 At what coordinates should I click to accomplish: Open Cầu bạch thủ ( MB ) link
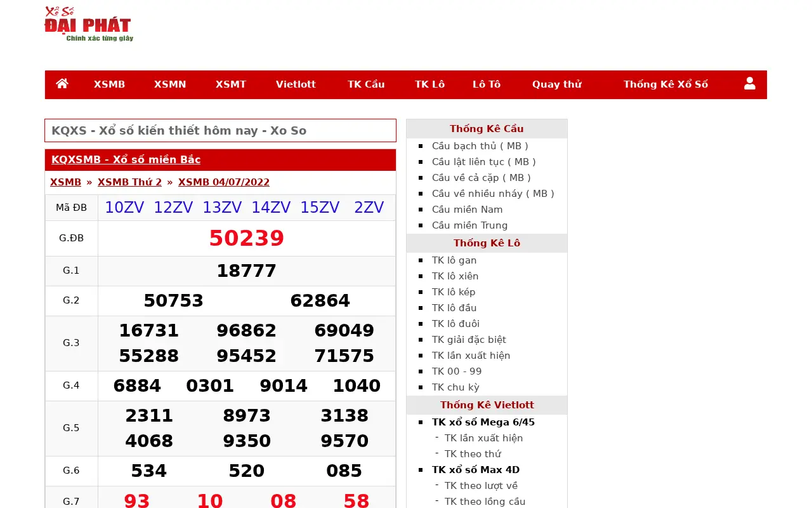tap(480, 146)
